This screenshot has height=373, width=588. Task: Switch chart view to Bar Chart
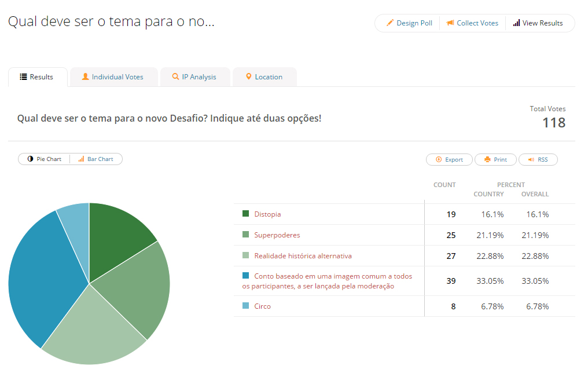click(x=96, y=159)
